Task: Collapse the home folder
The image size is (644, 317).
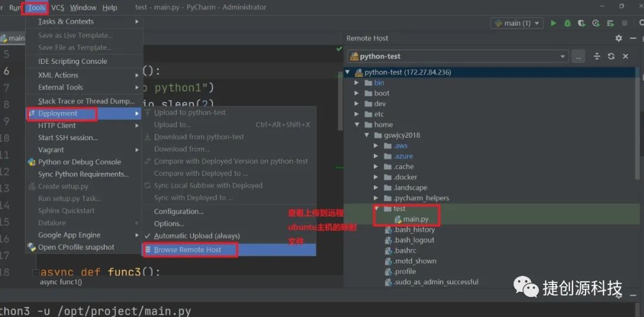Action: pyautogui.click(x=357, y=125)
